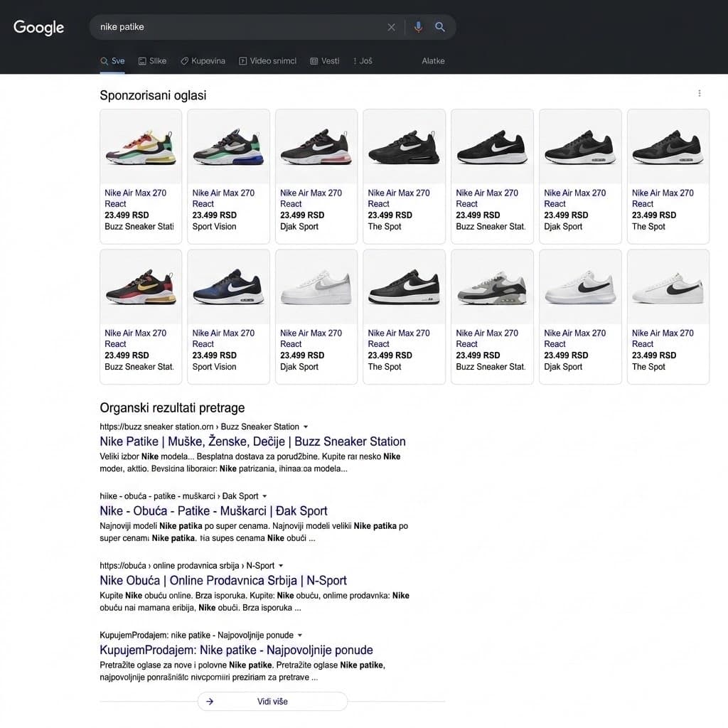The width and height of the screenshot is (728, 728).
Task: Expand dropdown arrow next to Buzz Sneaker Station URL
Action: 306,427
